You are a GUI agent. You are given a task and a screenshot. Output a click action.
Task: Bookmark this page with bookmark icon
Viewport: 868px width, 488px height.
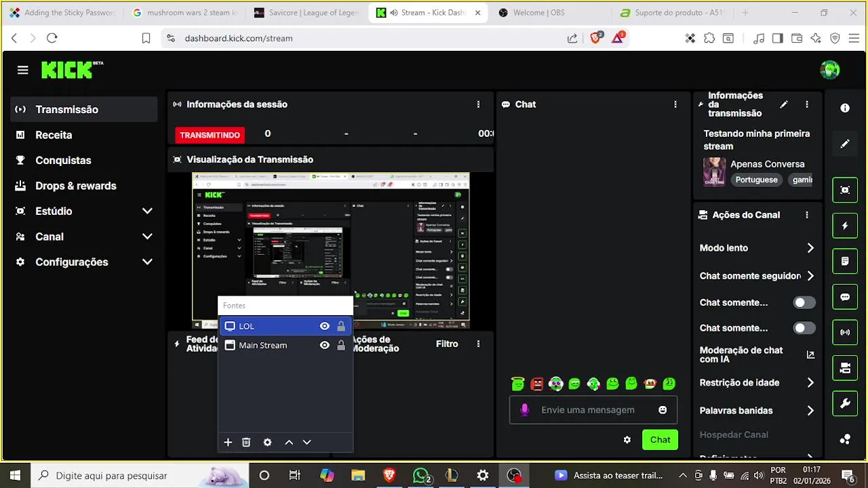click(146, 39)
